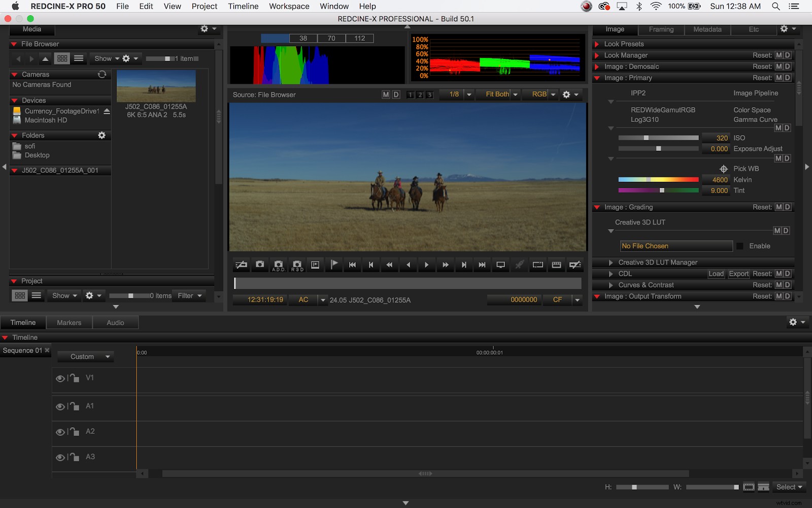Switch File Browser to list view
The image size is (812, 508).
click(79, 58)
